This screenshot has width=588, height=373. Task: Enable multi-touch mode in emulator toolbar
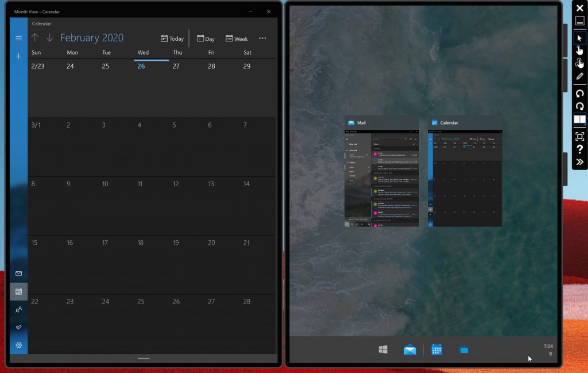point(579,63)
